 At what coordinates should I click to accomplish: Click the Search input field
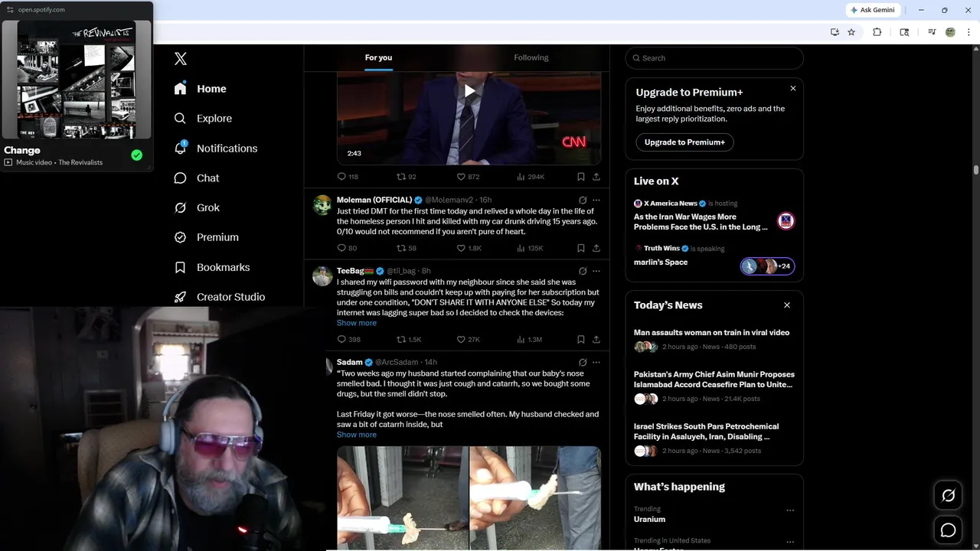(x=714, y=58)
